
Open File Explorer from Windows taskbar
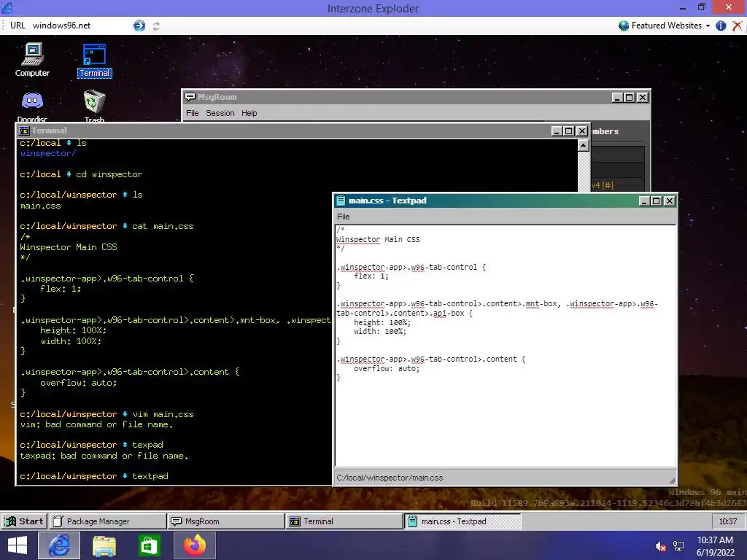[x=104, y=545]
